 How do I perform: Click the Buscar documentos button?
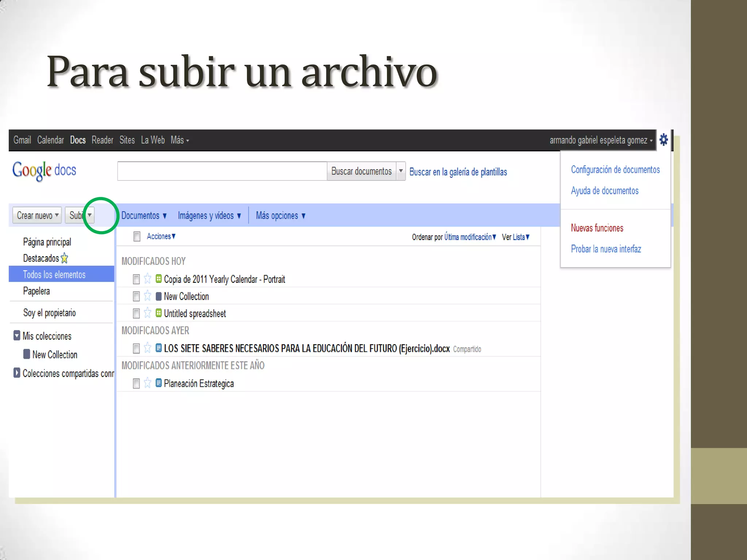pos(361,171)
